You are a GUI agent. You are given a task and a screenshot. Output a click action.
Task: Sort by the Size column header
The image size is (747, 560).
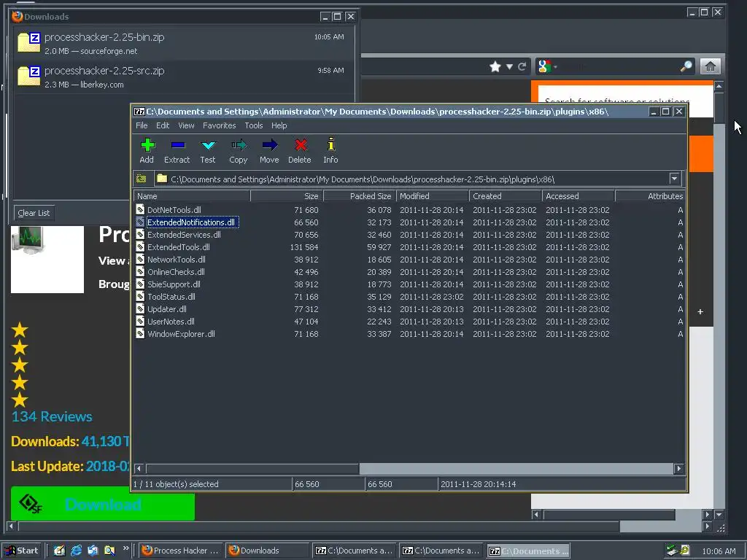287,195
